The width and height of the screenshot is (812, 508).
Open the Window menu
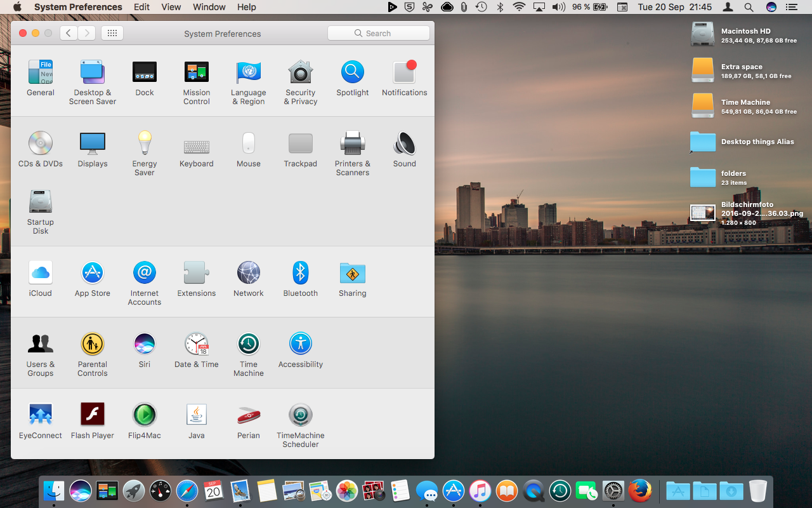point(209,7)
